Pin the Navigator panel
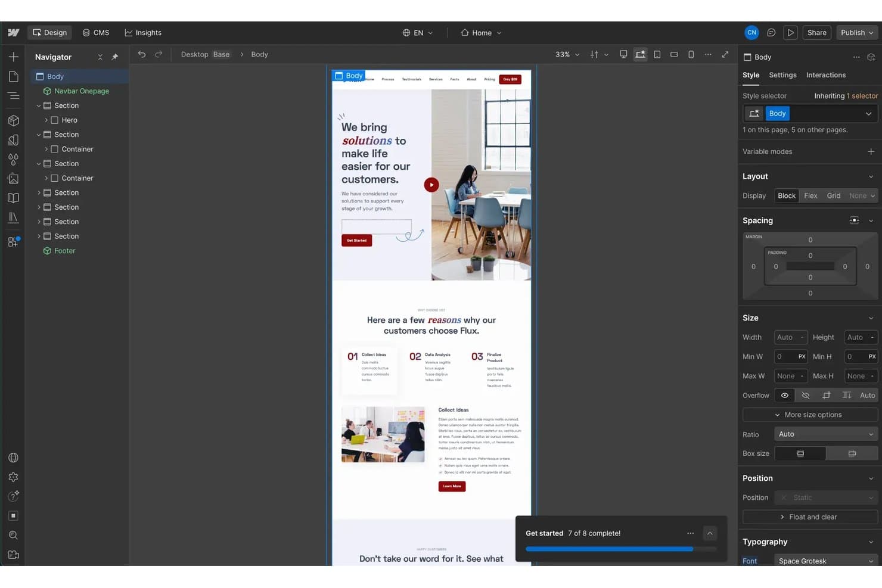This screenshot has width=882, height=588. [x=114, y=57]
